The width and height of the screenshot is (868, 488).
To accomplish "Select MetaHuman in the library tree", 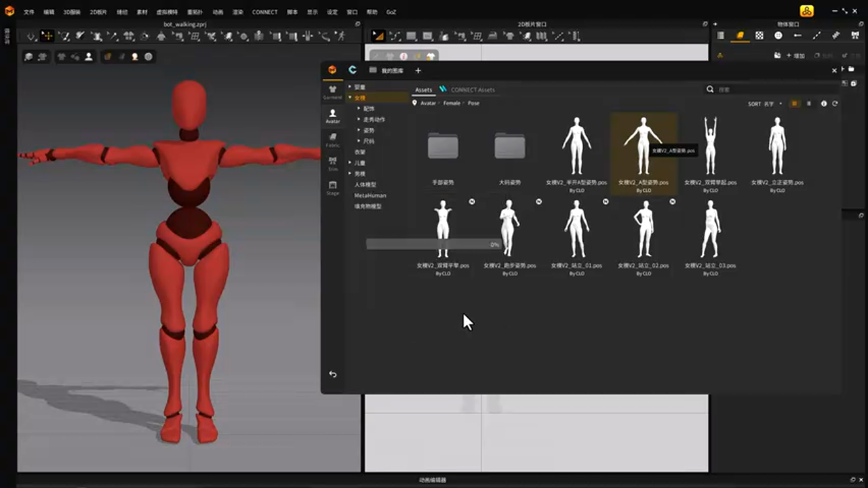I will 370,195.
